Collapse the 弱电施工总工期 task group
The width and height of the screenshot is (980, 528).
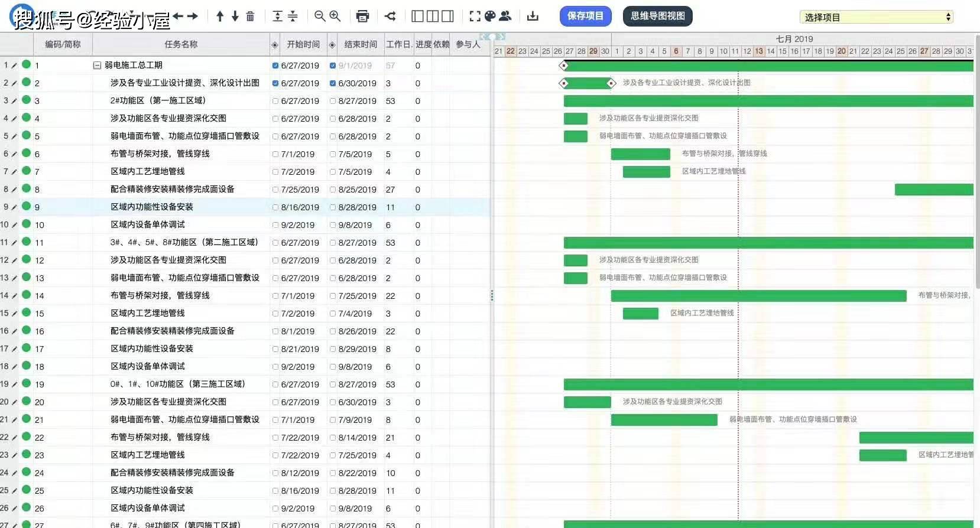tap(97, 66)
